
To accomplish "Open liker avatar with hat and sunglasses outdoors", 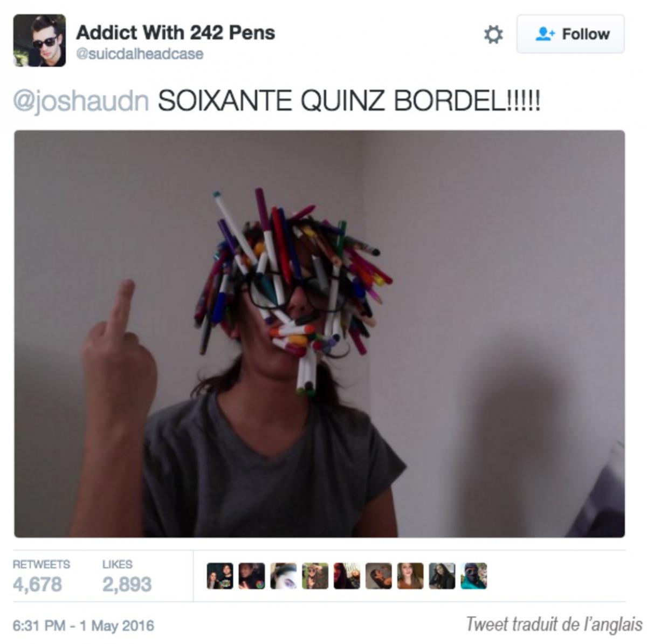I will [x=315, y=576].
